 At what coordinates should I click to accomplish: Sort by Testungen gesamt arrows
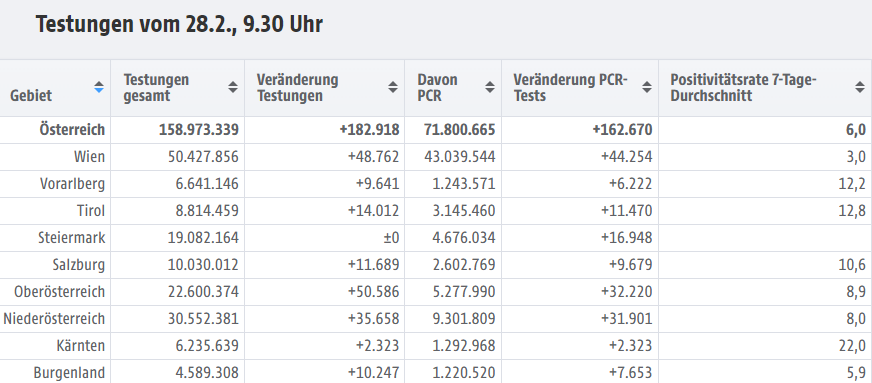233,87
